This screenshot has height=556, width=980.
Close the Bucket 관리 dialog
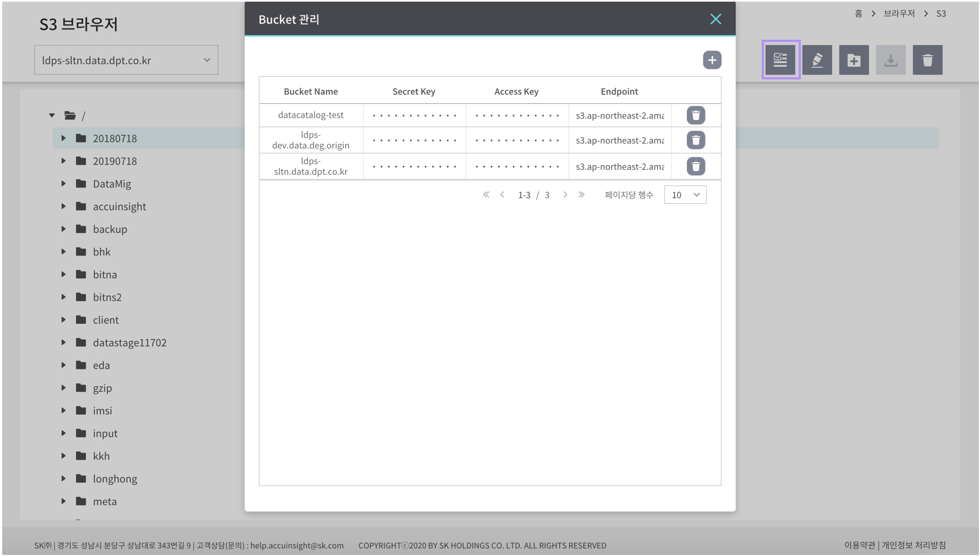[x=715, y=19]
